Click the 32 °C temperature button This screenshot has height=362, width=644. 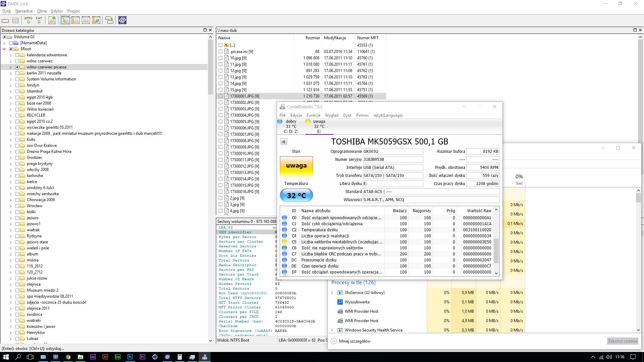[296, 195]
